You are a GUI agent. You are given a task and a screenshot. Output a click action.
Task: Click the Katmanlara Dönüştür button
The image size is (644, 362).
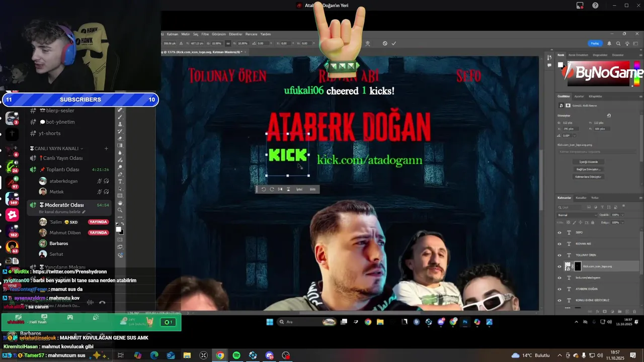588,177
